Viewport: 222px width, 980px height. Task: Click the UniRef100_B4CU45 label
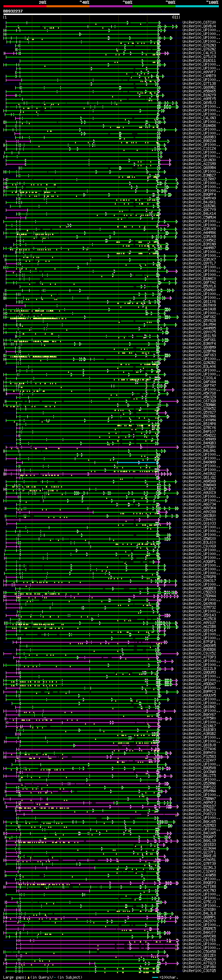(x=199, y=833)
